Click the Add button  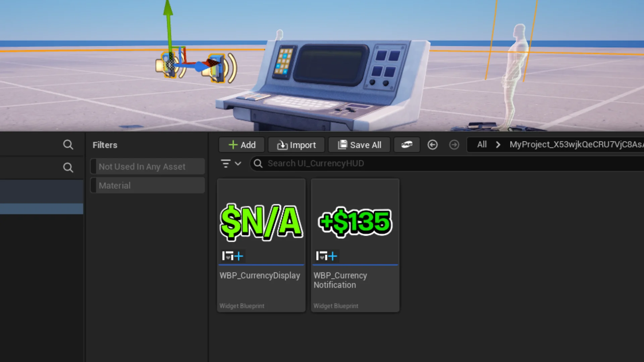[242, 145]
